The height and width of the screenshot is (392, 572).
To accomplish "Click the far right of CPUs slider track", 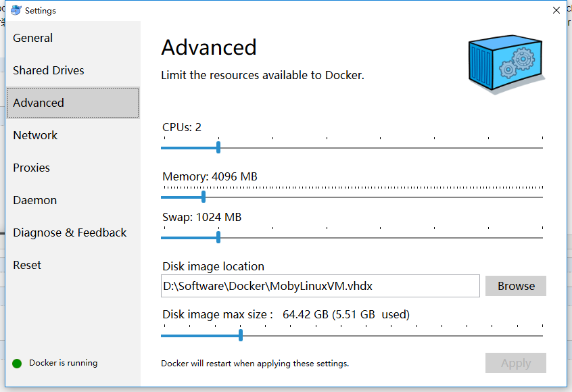I will [542, 148].
